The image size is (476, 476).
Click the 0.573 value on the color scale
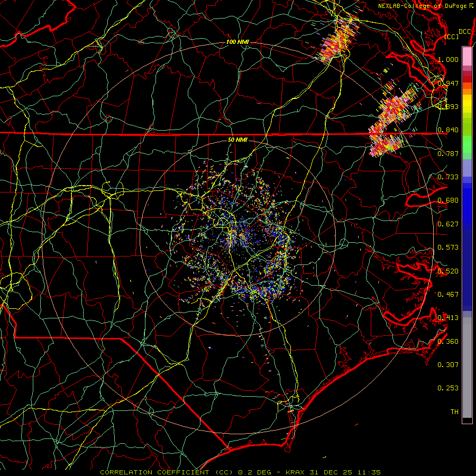click(x=448, y=248)
